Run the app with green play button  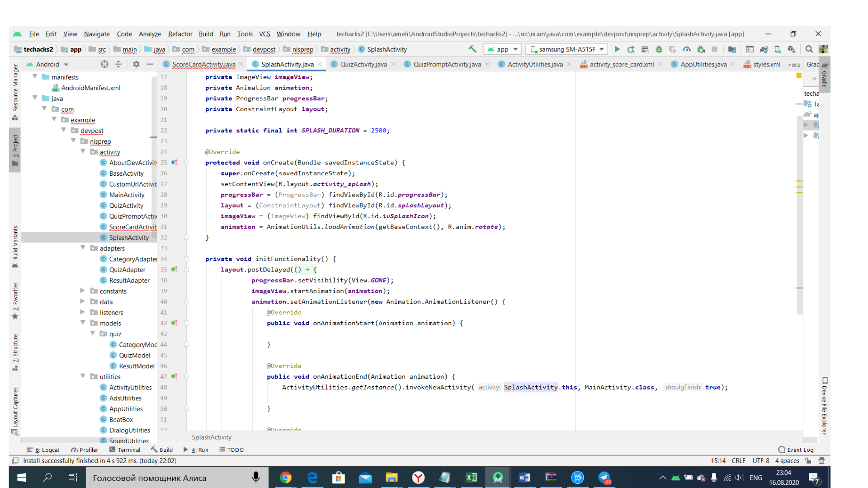tap(617, 49)
